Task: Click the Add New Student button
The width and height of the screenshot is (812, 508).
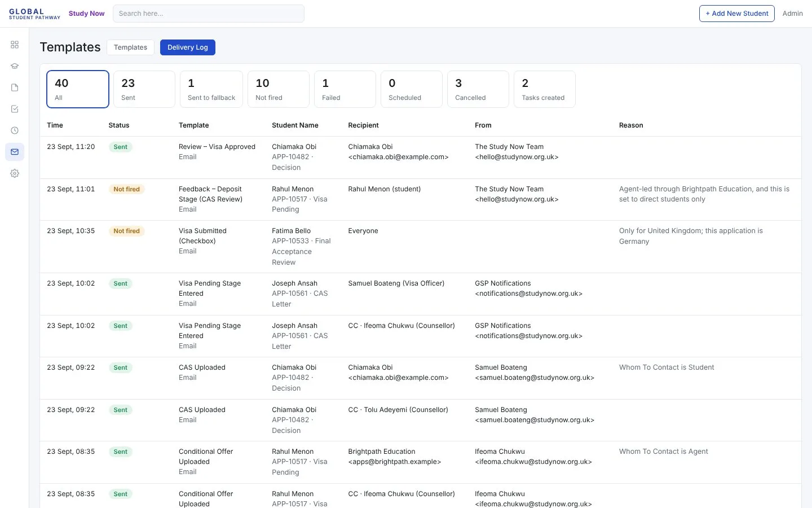Action: (736, 14)
